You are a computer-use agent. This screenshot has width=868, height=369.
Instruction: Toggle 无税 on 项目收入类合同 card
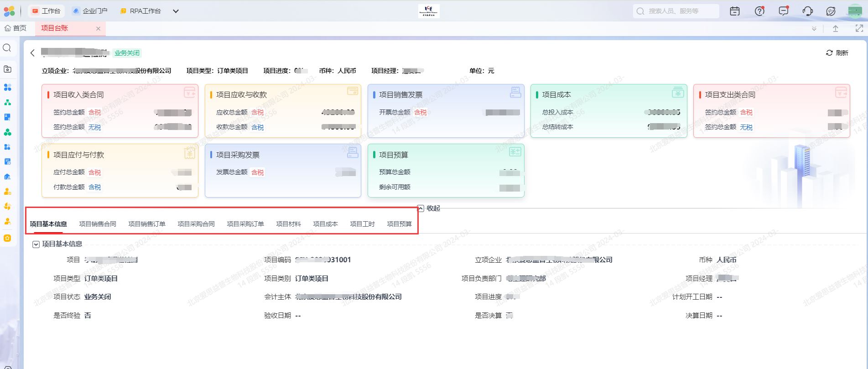tap(95, 127)
